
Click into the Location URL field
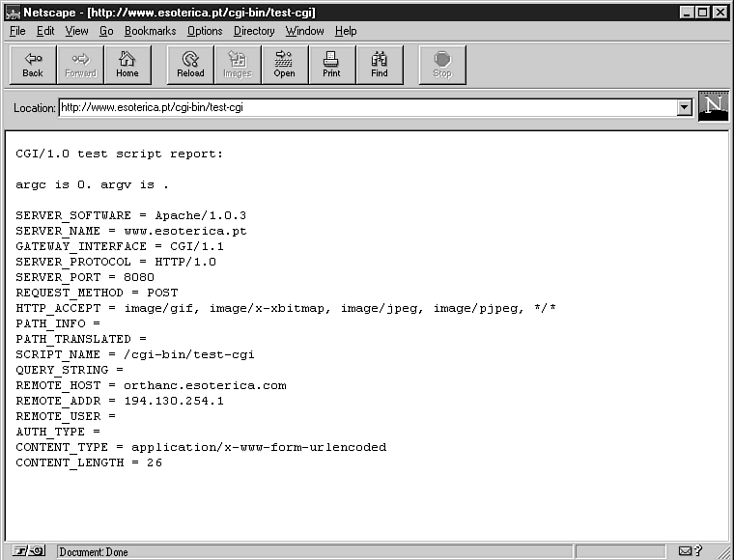click(367, 107)
